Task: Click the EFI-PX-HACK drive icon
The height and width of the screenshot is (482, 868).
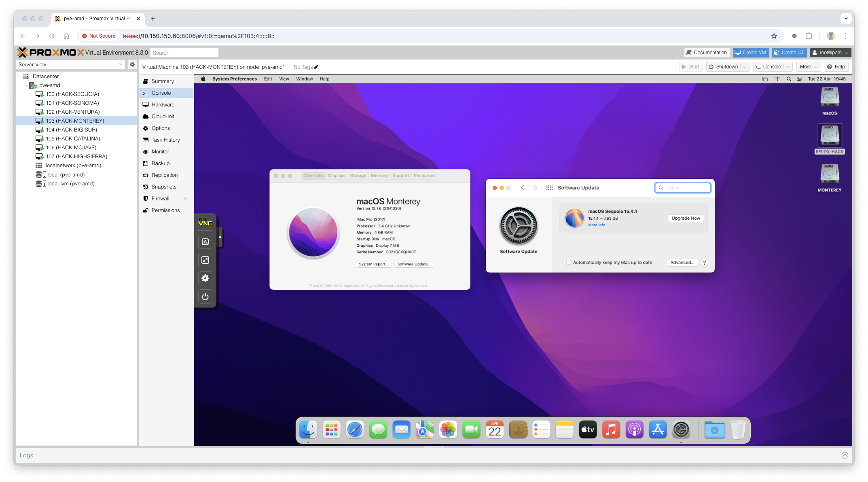Action: pyautogui.click(x=829, y=136)
